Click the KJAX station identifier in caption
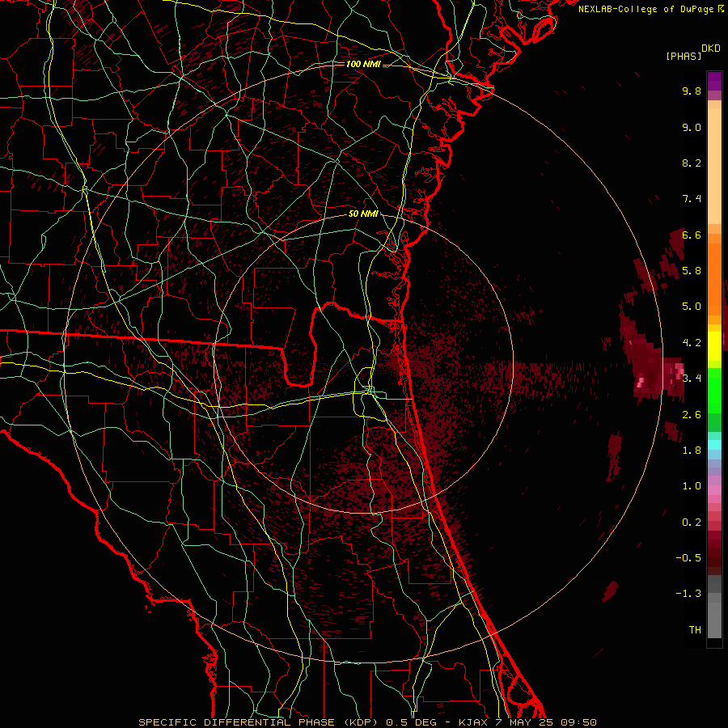 tap(475, 722)
